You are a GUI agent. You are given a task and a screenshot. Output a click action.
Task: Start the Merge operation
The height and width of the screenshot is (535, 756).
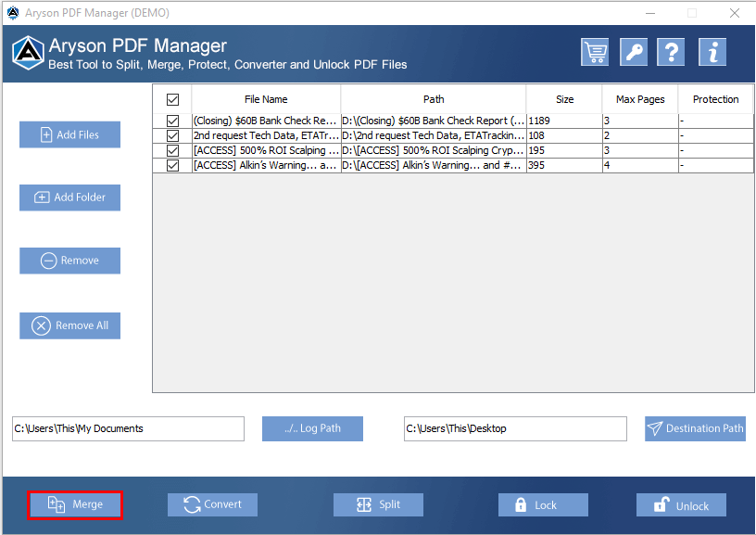(x=75, y=504)
